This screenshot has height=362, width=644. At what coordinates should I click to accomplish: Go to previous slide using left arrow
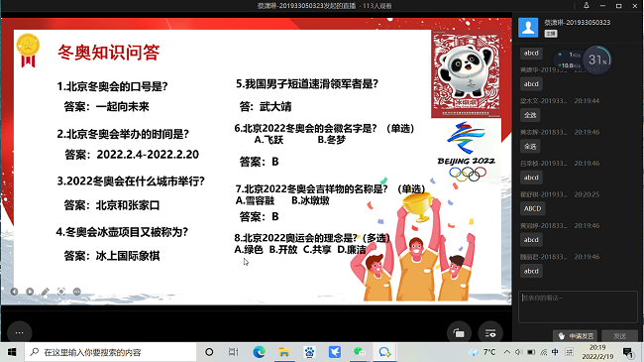pyautogui.click(x=15, y=292)
